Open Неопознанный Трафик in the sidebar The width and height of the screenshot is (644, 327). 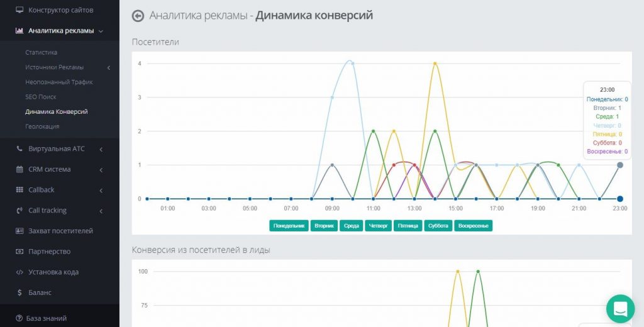point(58,82)
